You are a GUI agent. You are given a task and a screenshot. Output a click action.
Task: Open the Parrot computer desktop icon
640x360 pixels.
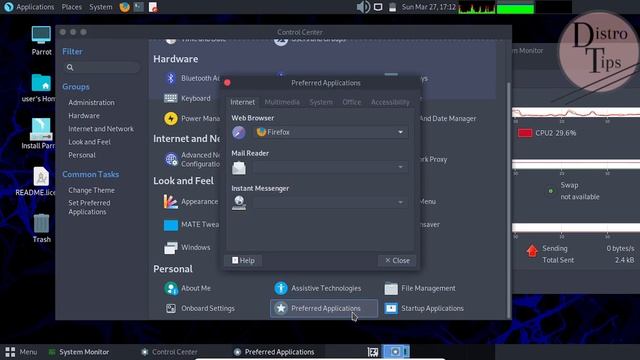[x=41, y=41]
